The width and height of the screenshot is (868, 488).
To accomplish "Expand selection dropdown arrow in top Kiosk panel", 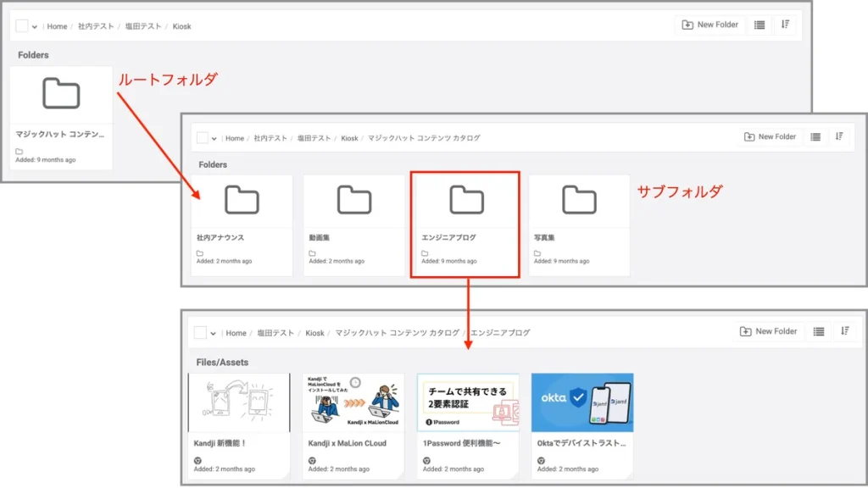I will [x=35, y=26].
